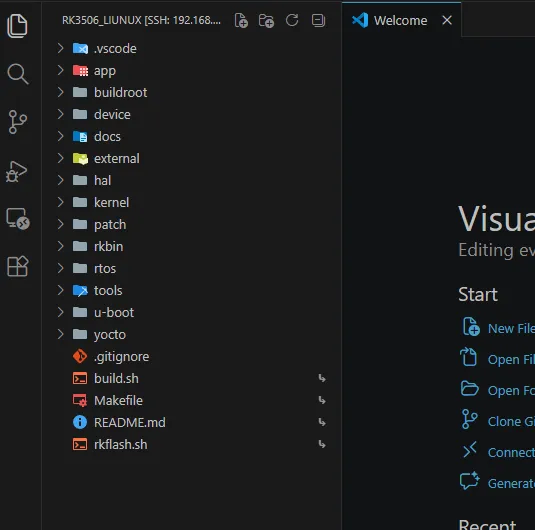535x530 pixels.
Task: Expand the kernel folder chevron
Action: 60,202
